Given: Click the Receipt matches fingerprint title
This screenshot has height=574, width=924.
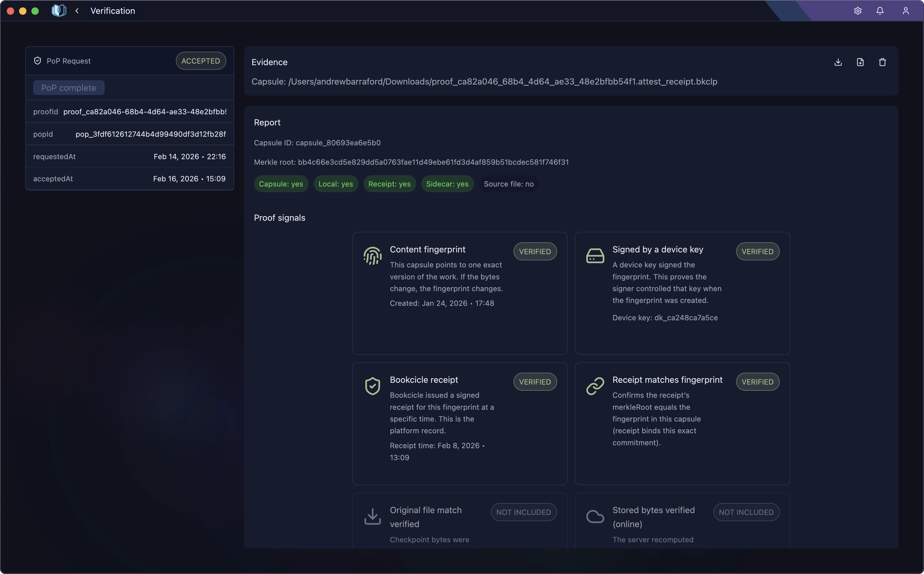Looking at the screenshot, I should (667, 380).
